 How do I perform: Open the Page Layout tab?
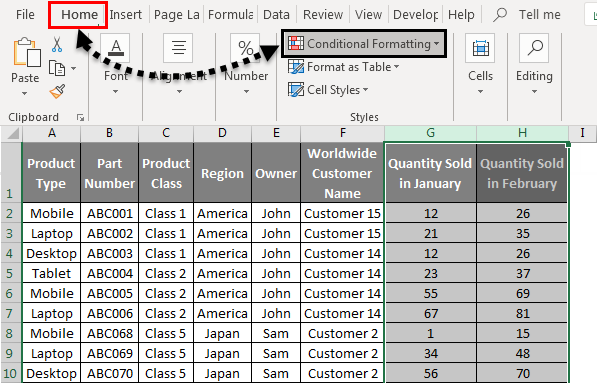[177, 15]
